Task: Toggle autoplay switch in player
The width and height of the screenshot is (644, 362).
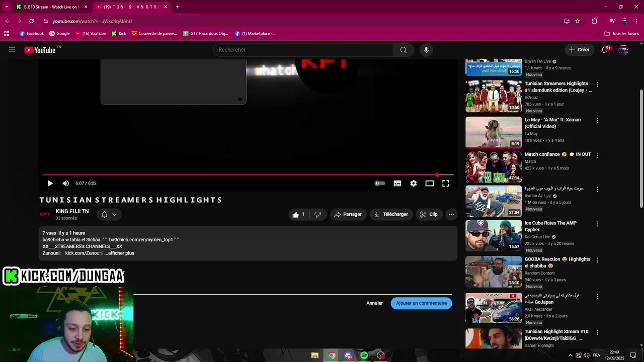Action: coord(380,184)
